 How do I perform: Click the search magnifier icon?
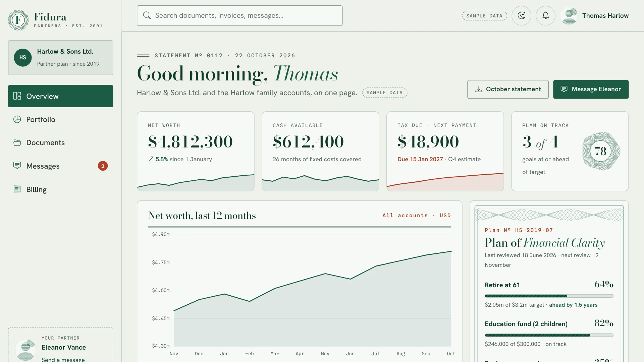pyautogui.click(x=147, y=15)
